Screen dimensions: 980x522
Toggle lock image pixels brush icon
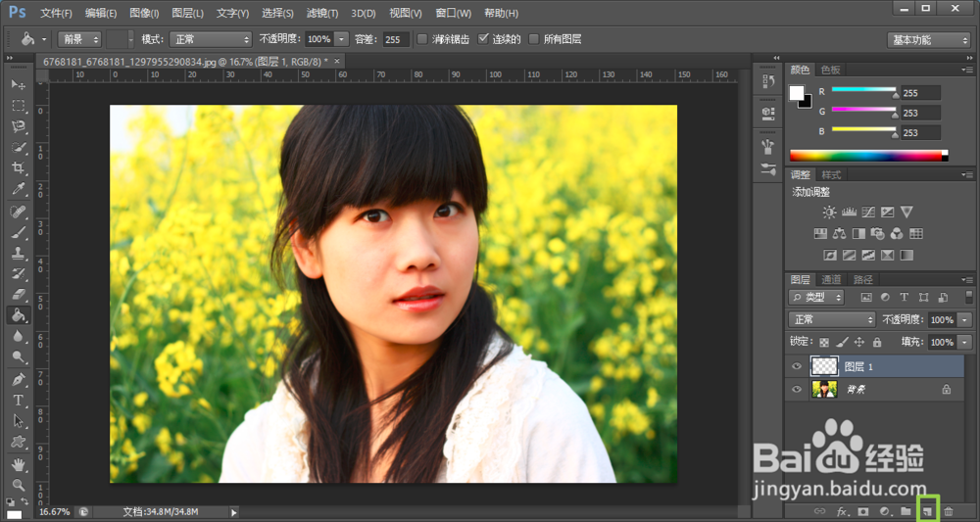[x=842, y=342]
